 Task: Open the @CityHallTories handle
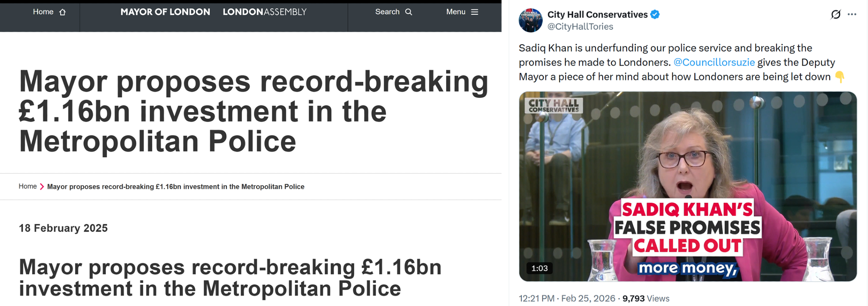tap(580, 27)
